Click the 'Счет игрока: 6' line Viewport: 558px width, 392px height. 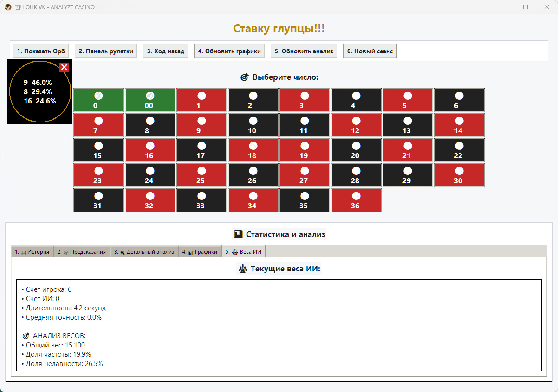(46, 289)
